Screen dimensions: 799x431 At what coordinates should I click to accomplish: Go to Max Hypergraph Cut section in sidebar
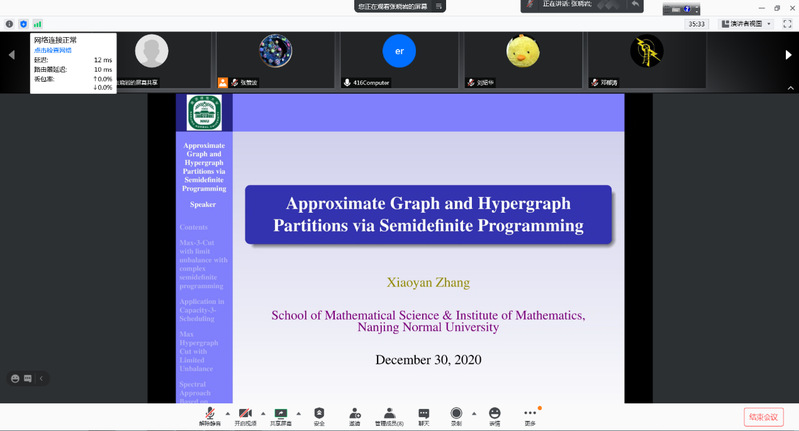[199, 352]
